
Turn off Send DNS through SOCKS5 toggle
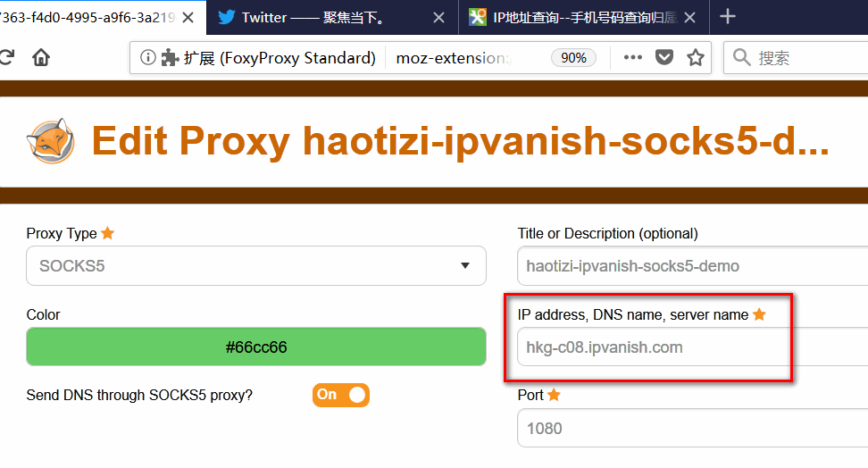[x=340, y=395]
